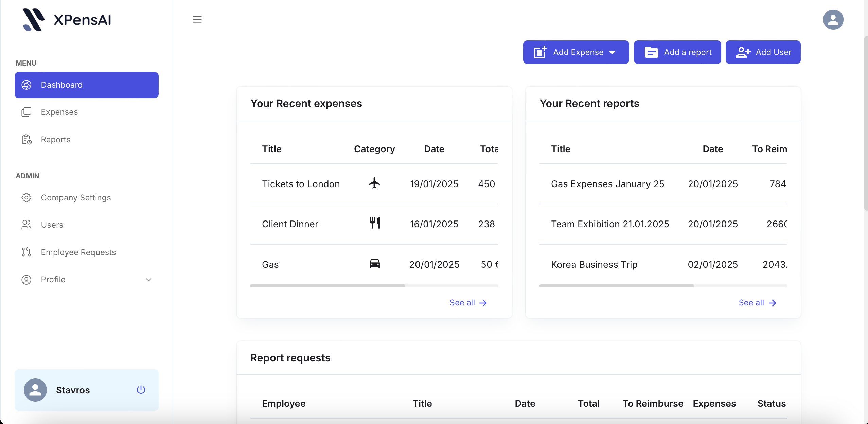The image size is (868, 424).
Task: Expand the Profile menu chevron
Action: (x=148, y=280)
